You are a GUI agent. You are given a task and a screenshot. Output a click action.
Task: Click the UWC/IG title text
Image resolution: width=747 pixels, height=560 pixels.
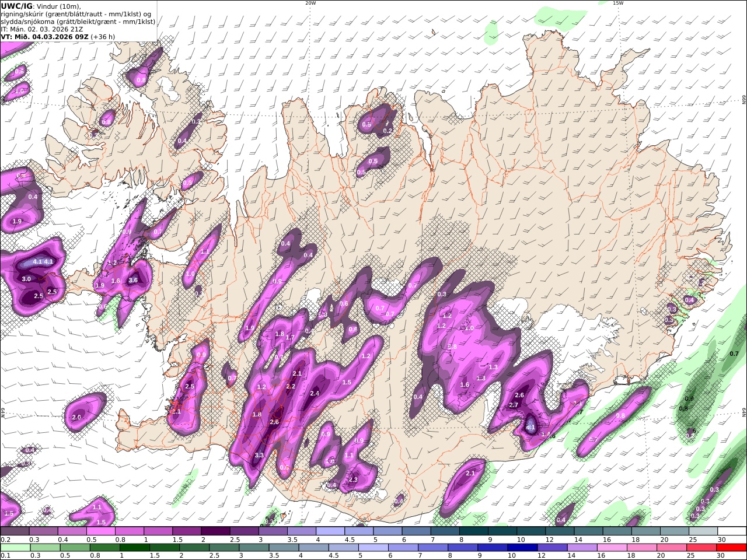pos(16,6)
